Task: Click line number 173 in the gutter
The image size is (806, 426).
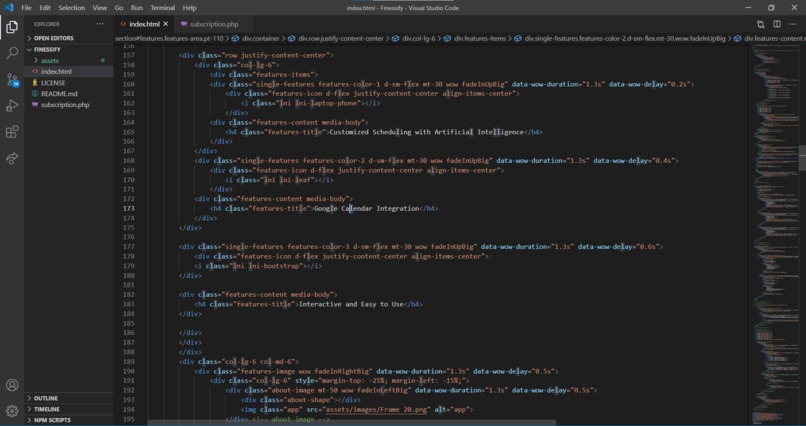Action: [x=129, y=208]
